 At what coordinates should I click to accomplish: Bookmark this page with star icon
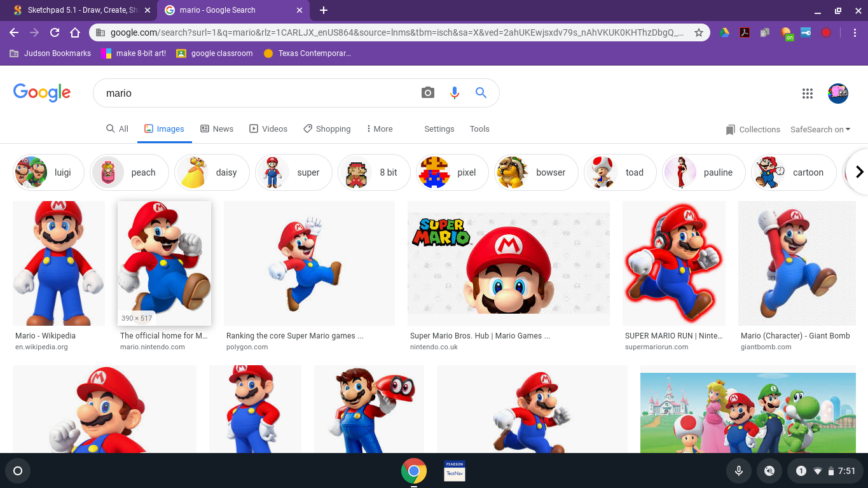pyautogui.click(x=698, y=32)
